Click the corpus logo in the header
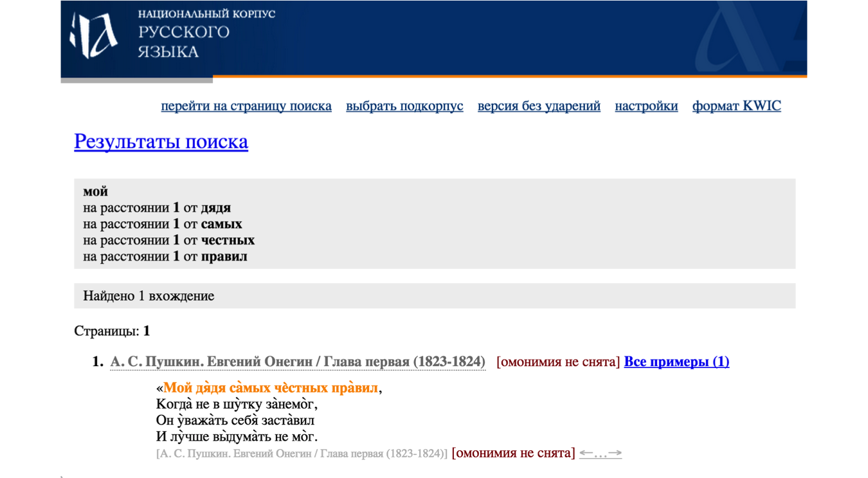This screenshot has width=868, height=478. click(x=94, y=36)
